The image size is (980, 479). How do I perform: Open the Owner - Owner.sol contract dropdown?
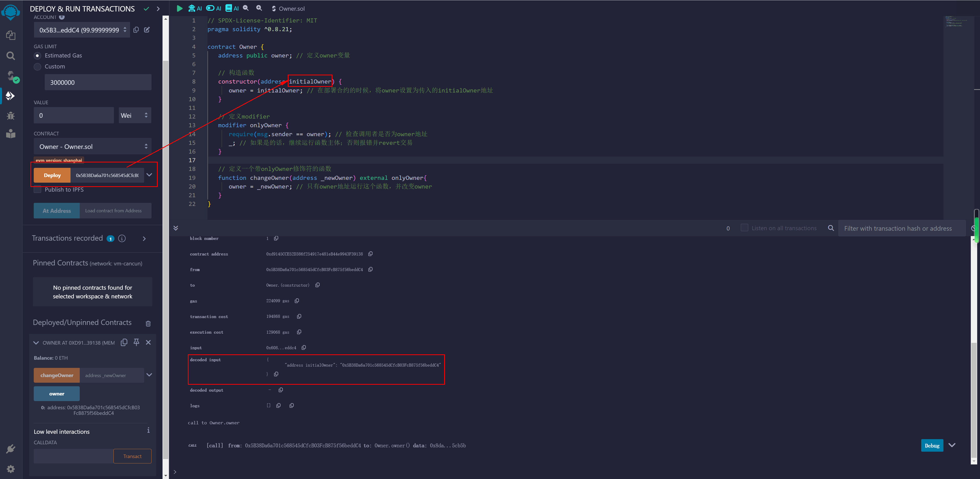pos(93,146)
